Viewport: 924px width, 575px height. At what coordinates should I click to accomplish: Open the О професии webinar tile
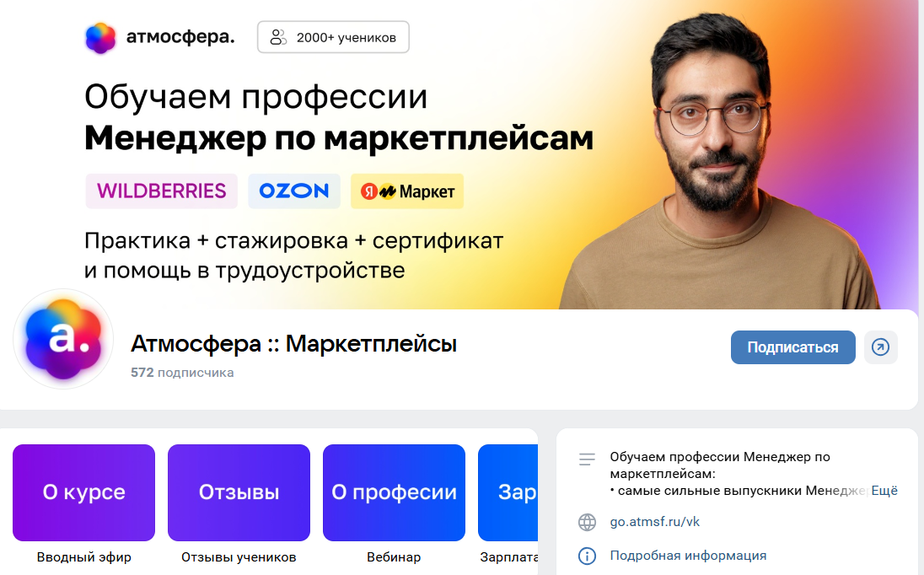point(394,492)
